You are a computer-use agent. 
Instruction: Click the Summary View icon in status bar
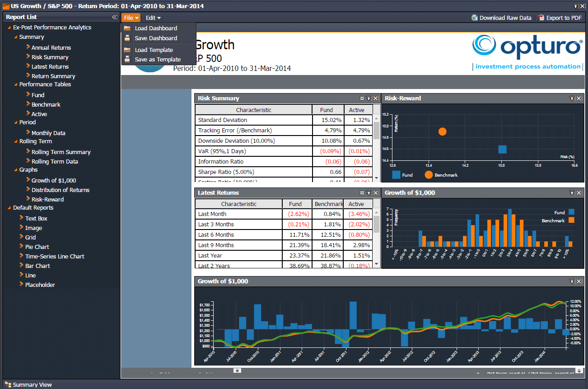click(8, 384)
